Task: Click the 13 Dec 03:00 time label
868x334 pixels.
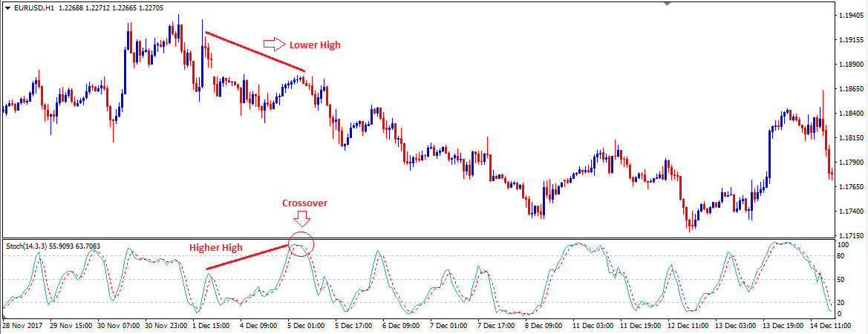Action: tap(735, 326)
